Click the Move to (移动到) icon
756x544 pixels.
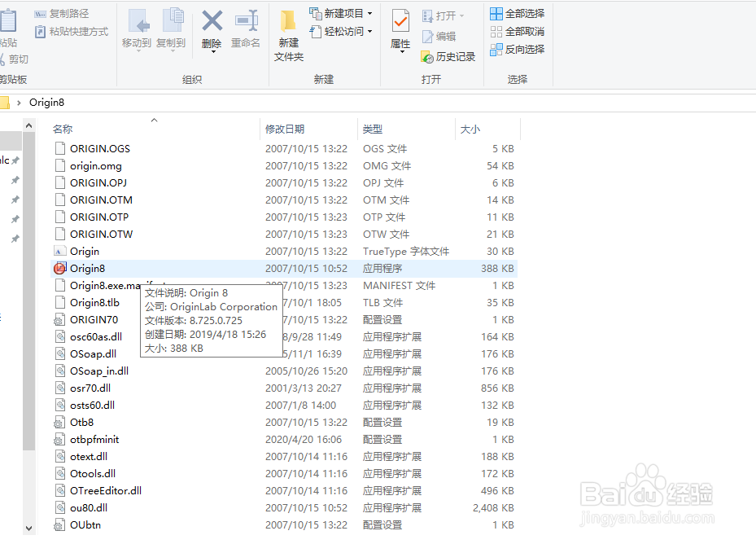pos(138,22)
